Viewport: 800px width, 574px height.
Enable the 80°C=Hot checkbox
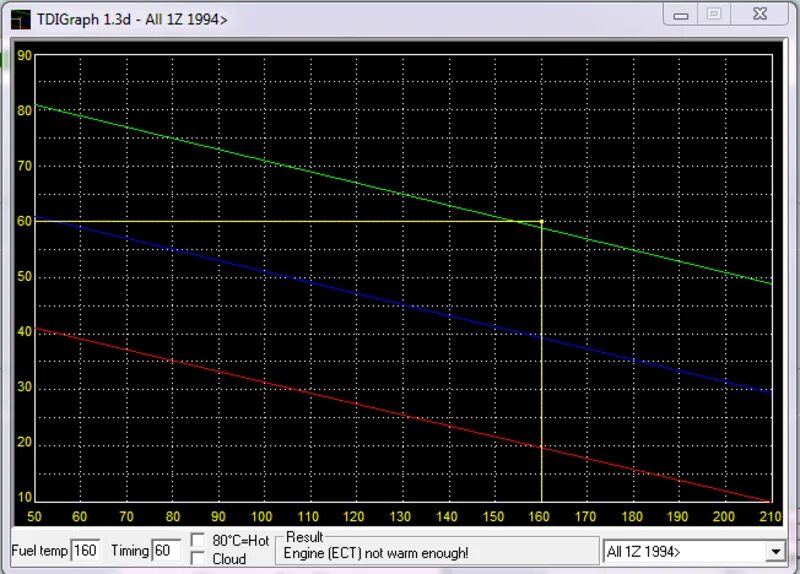click(198, 540)
